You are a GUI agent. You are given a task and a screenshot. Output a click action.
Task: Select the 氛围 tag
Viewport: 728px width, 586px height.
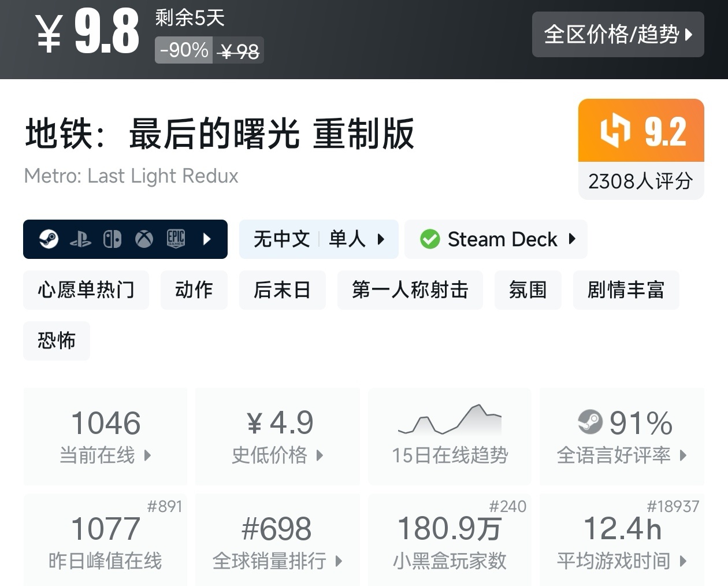pos(528,290)
